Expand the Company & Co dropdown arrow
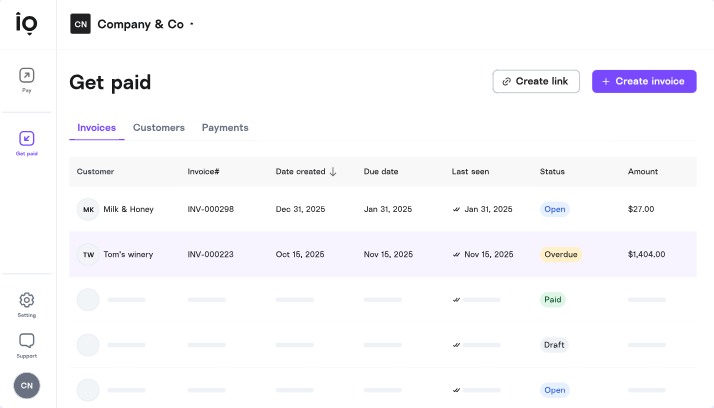The image size is (714, 408). pyautogui.click(x=192, y=24)
